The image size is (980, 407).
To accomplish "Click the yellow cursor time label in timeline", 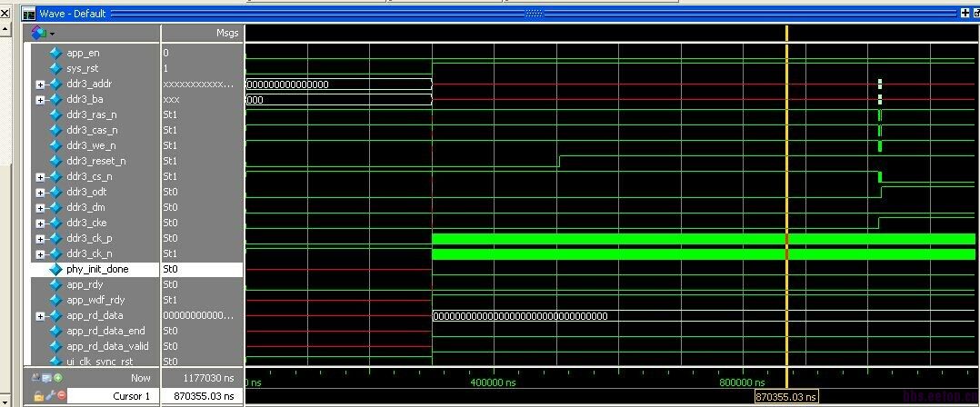I will point(786,397).
